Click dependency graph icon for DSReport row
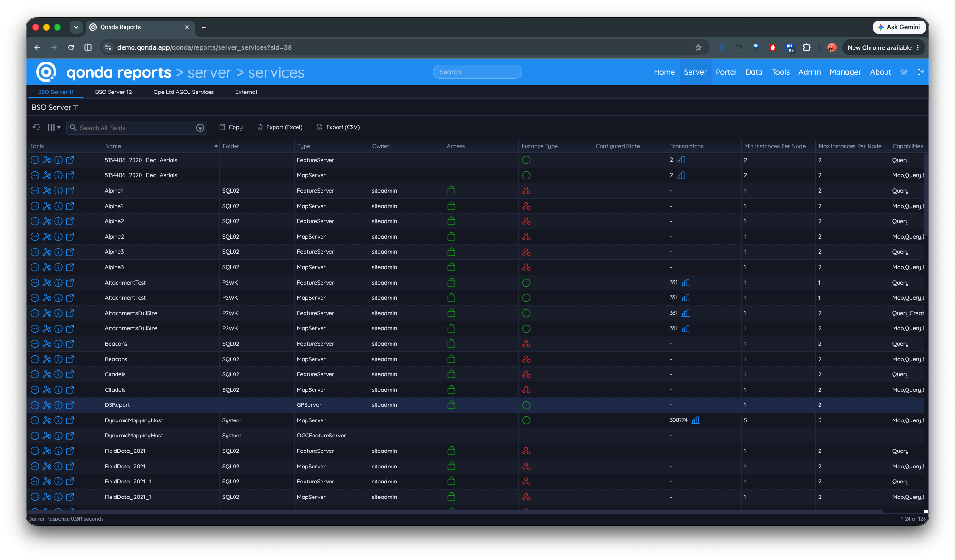Screen dimensions: 955x560 pos(47,405)
